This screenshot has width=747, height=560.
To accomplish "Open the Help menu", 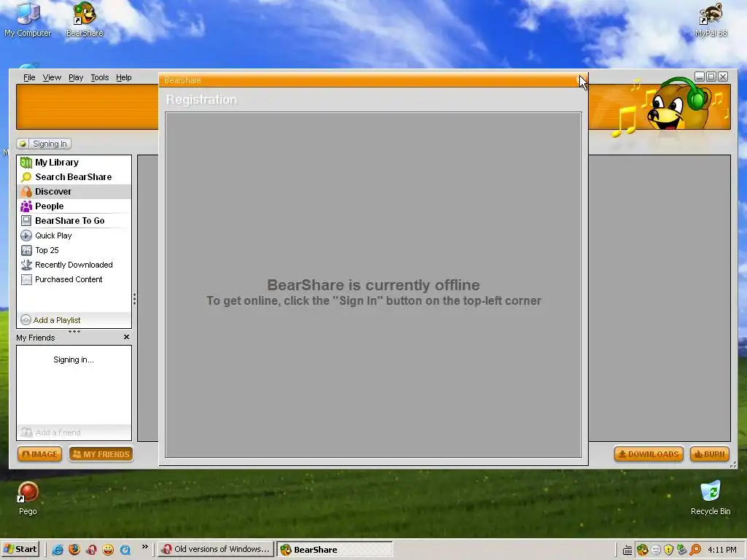I will pos(123,77).
